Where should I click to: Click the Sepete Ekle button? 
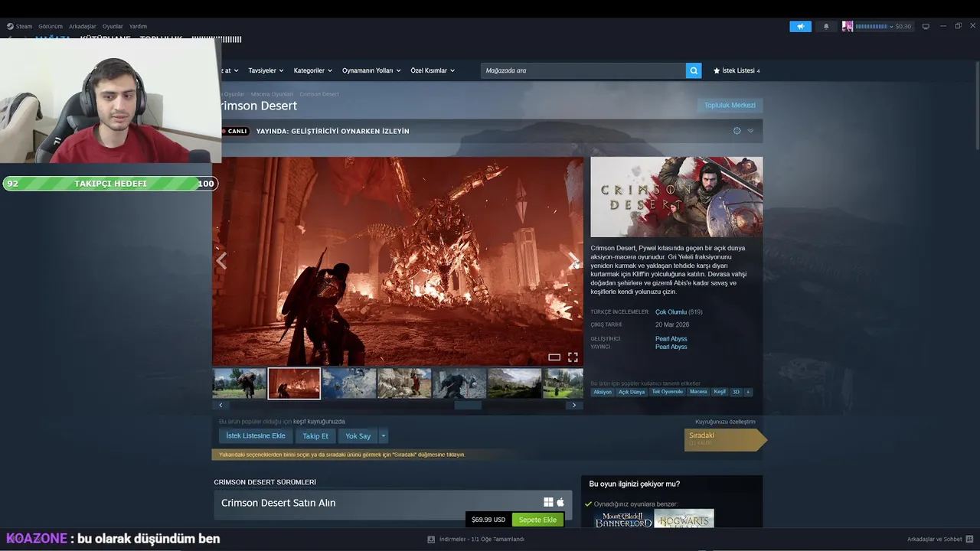coord(537,520)
